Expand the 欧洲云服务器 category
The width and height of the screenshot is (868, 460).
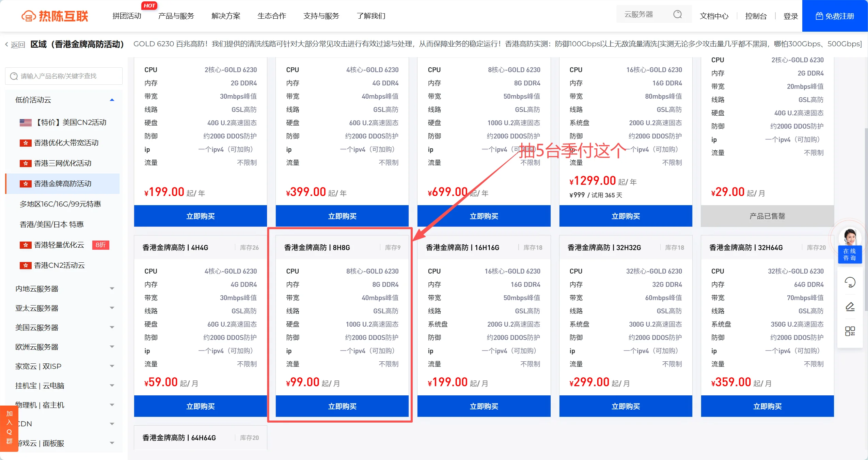click(112, 347)
